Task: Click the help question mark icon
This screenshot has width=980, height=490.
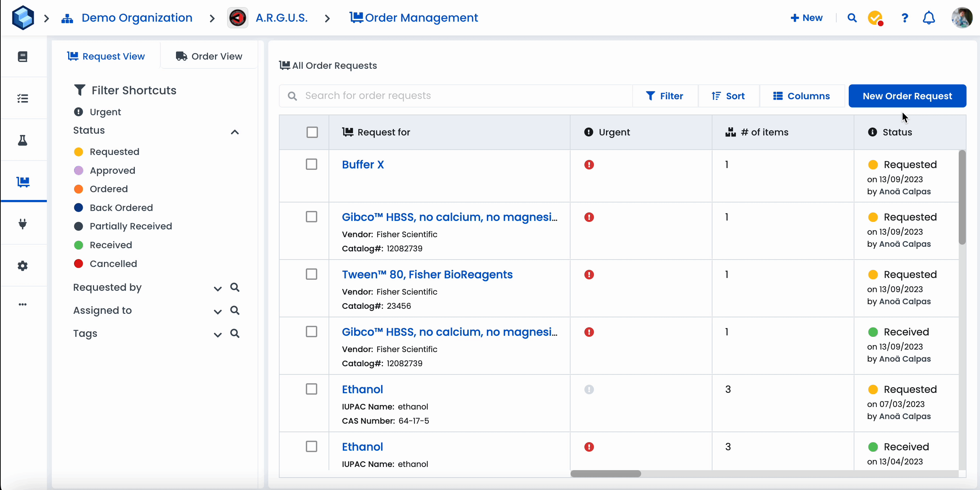Action: 905,18
